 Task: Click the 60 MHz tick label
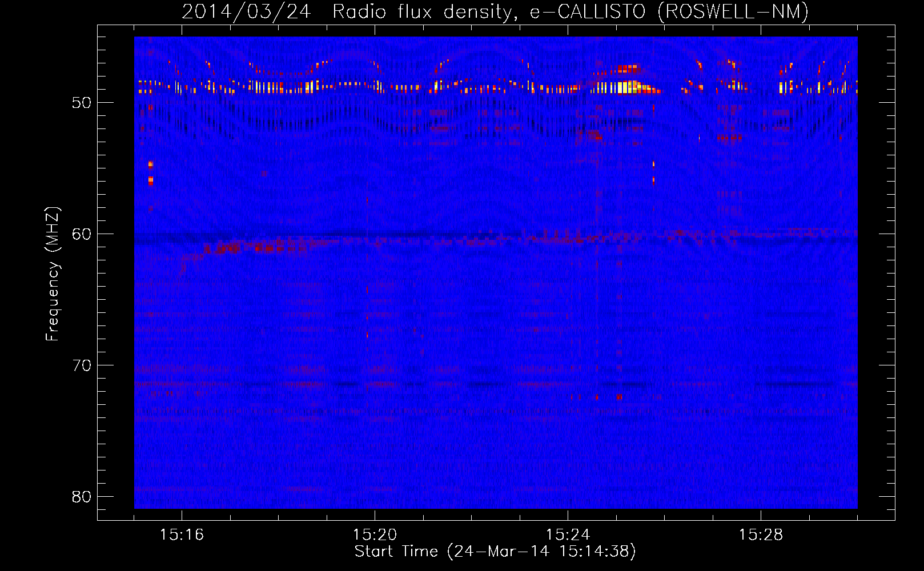pos(82,234)
